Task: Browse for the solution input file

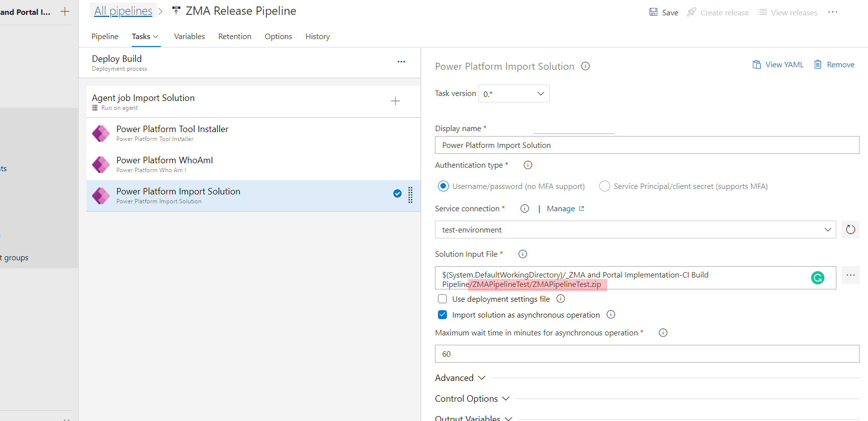Action: point(850,275)
